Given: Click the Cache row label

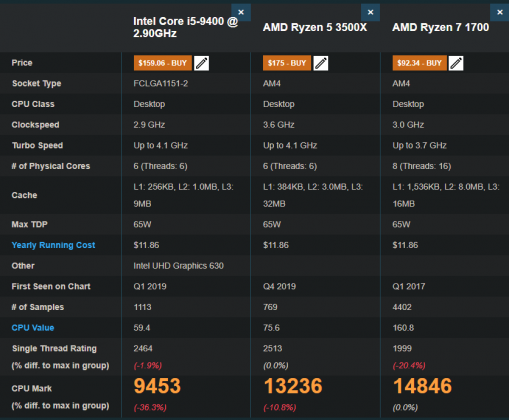Looking at the screenshot, I should (x=24, y=195).
